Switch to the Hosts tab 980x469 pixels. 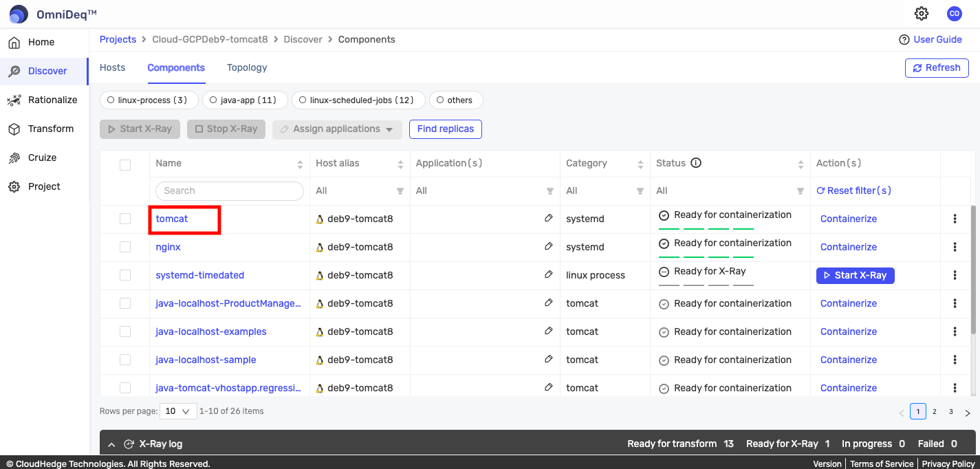[112, 67]
